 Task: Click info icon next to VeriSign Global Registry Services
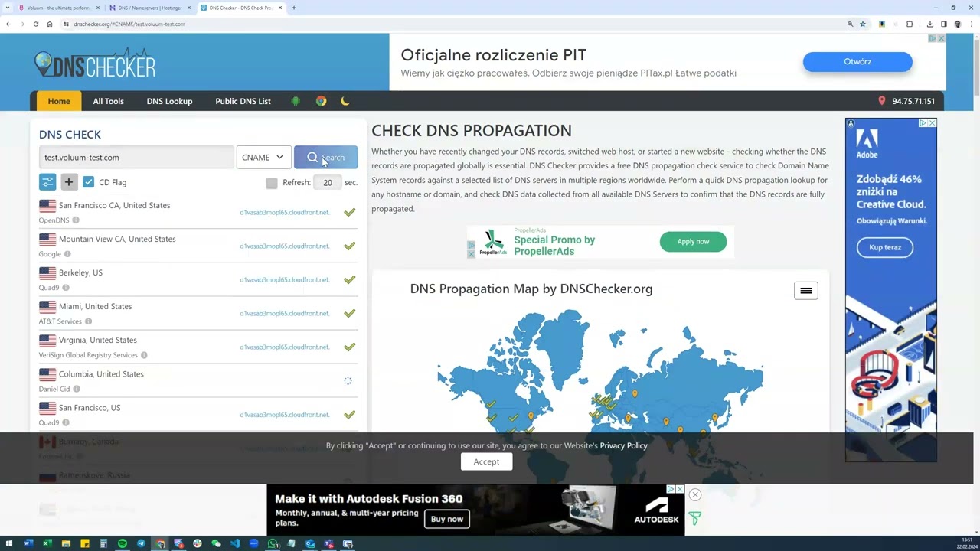[144, 355]
